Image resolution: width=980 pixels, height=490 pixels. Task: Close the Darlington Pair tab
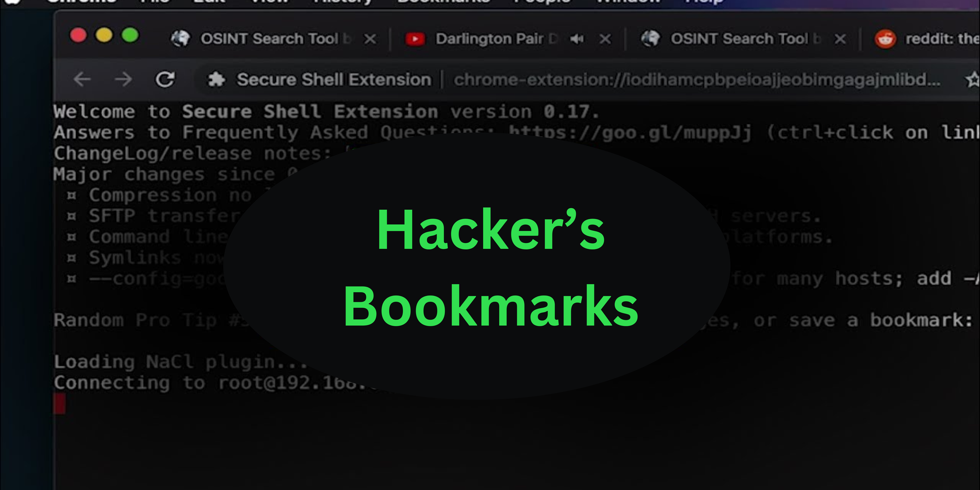click(605, 39)
